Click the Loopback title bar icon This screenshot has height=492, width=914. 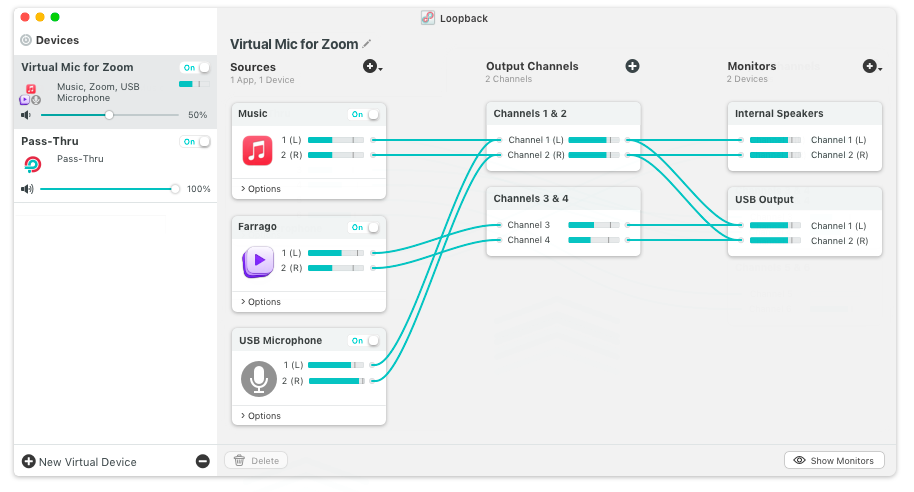pos(428,18)
